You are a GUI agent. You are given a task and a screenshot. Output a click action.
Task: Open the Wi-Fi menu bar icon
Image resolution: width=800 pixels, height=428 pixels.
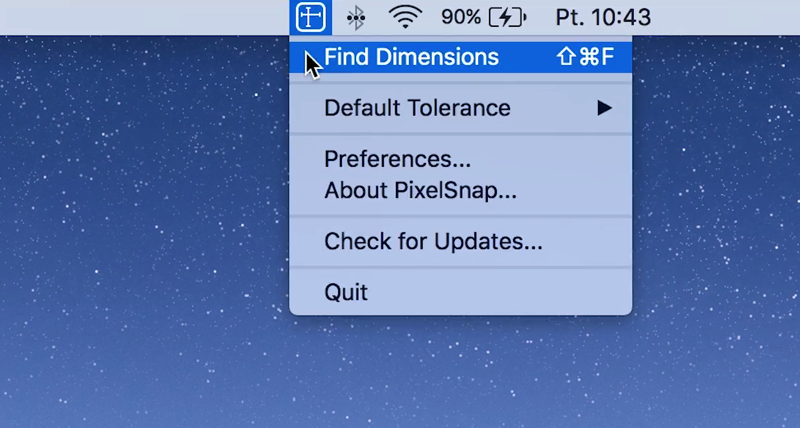[x=405, y=17]
